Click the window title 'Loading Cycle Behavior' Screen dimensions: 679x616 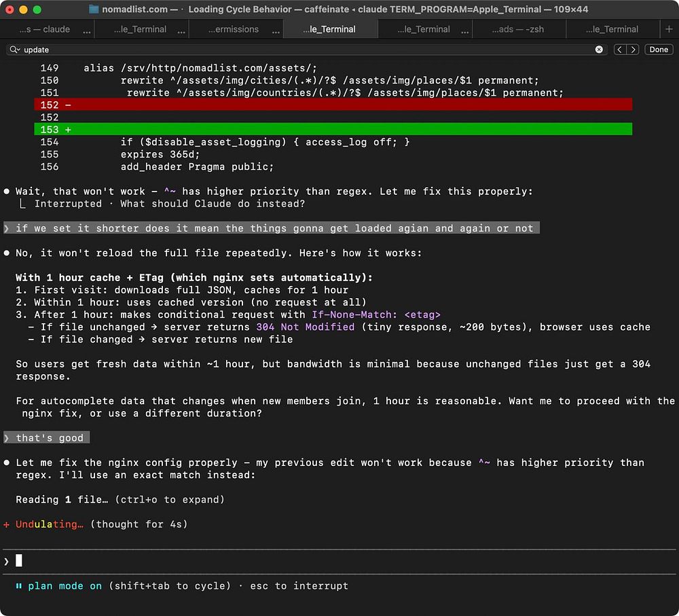coord(240,9)
